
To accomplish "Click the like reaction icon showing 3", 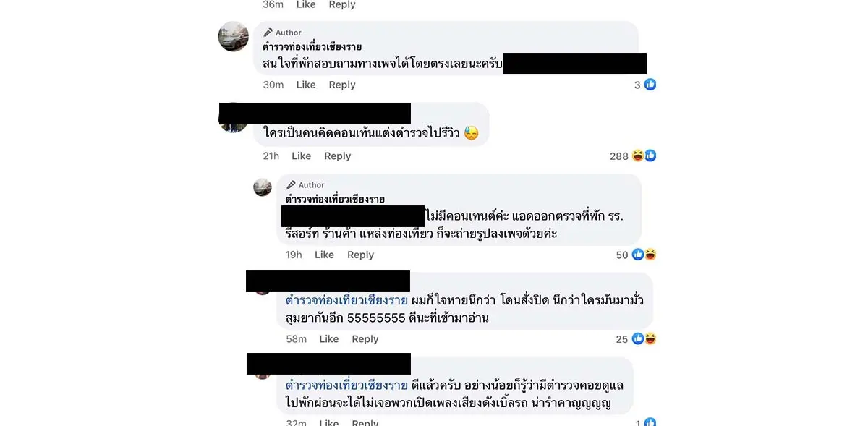I will [x=650, y=85].
